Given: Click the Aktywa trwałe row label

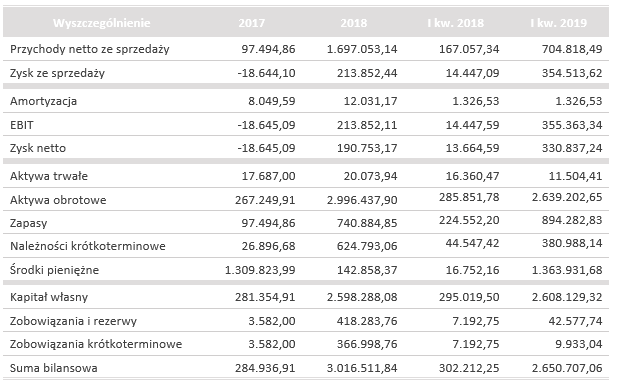Looking at the screenshot, I should (x=49, y=176).
